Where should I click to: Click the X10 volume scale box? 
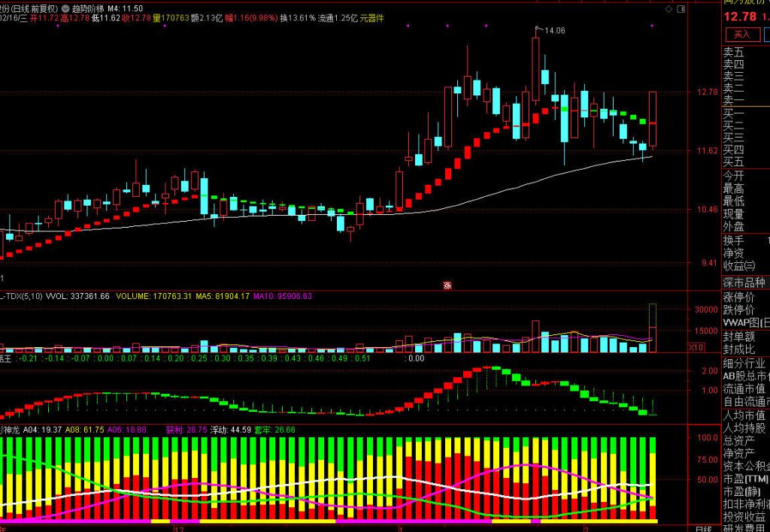click(697, 348)
